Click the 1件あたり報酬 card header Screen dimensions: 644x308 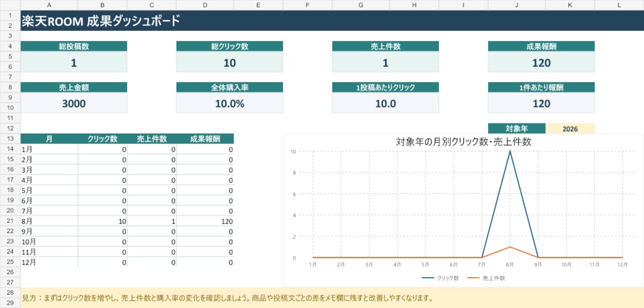(541, 87)
